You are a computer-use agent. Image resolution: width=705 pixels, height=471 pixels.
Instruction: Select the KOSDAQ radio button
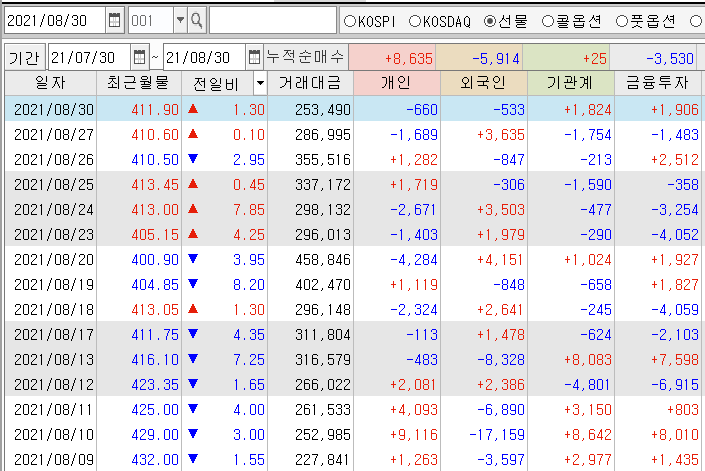coord(415,21)
